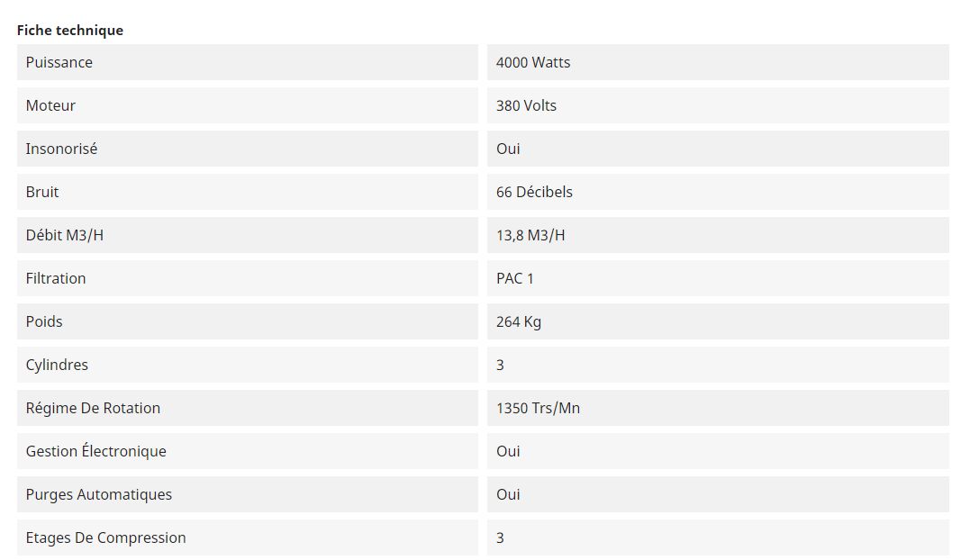Select the Etages De Compression label

coord(105,537)
